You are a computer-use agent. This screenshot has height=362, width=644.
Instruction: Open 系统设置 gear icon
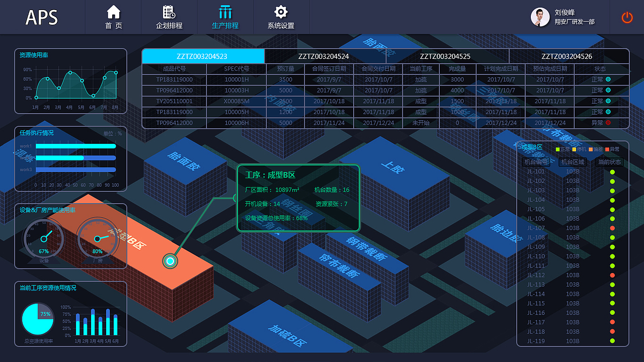pos(281,12)
